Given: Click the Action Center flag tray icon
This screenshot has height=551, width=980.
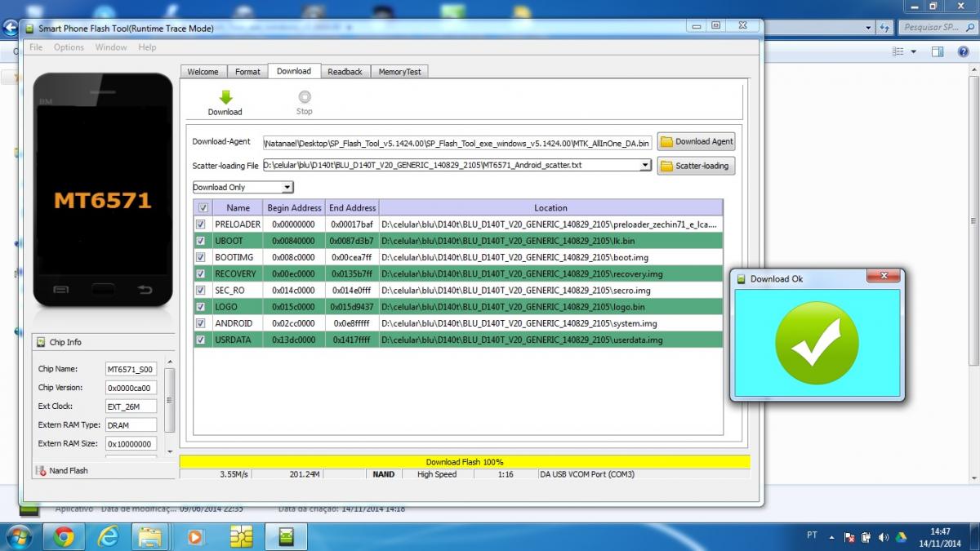Looking at the screenshot, I should tap(849, 537).
